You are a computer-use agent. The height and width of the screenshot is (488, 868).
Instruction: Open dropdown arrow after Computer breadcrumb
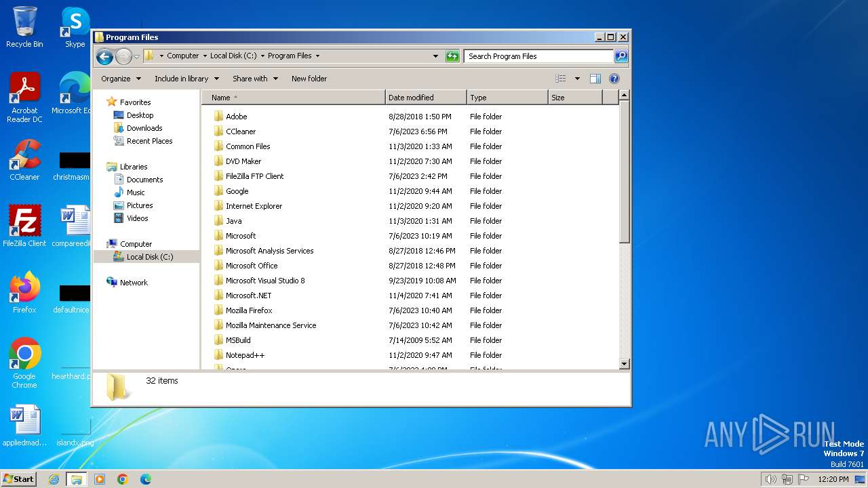click(x=205, y=56)
